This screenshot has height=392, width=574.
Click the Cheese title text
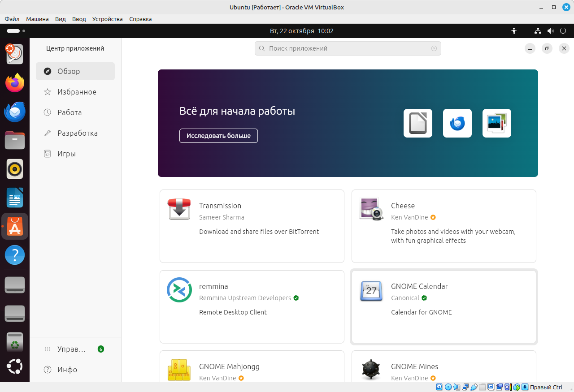tap(403, 206)
